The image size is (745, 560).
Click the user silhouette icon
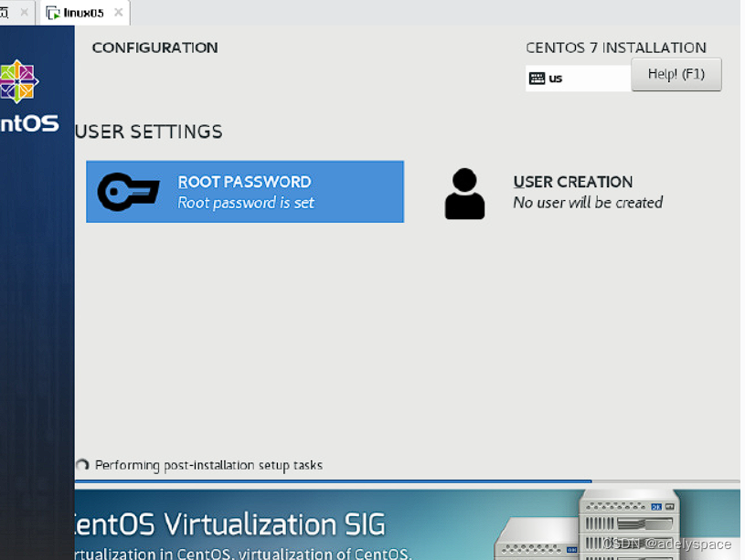[464, 194]
